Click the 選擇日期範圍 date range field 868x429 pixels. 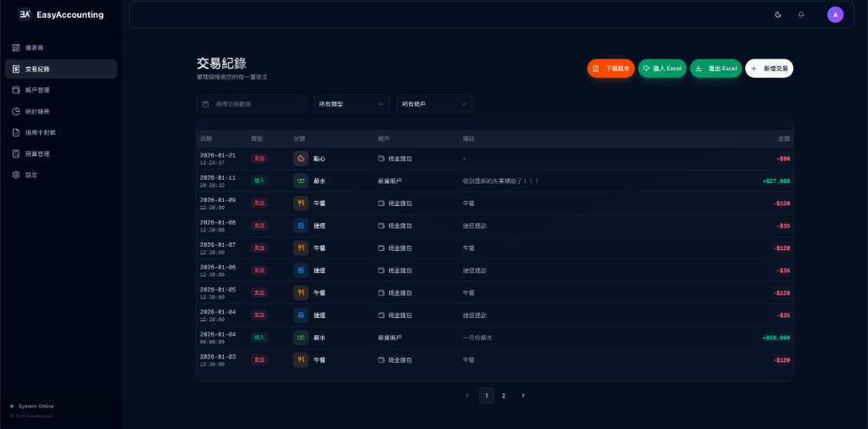251,103
